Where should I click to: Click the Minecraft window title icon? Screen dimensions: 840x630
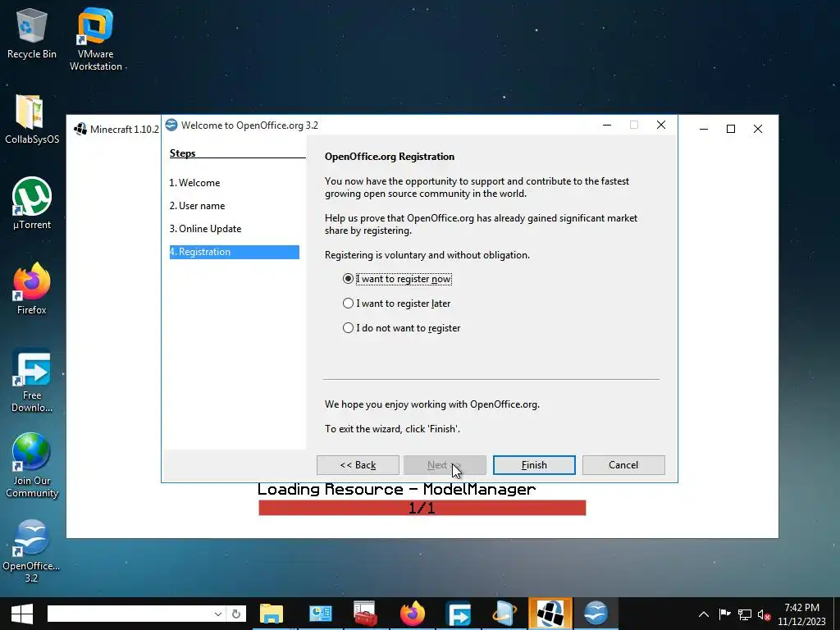coord(80,129)
